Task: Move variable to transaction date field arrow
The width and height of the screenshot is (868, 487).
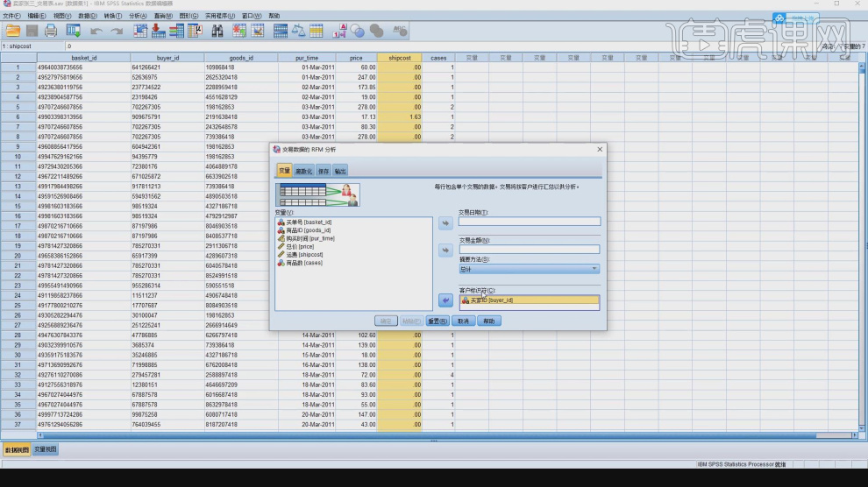Action: click(445, 223)
